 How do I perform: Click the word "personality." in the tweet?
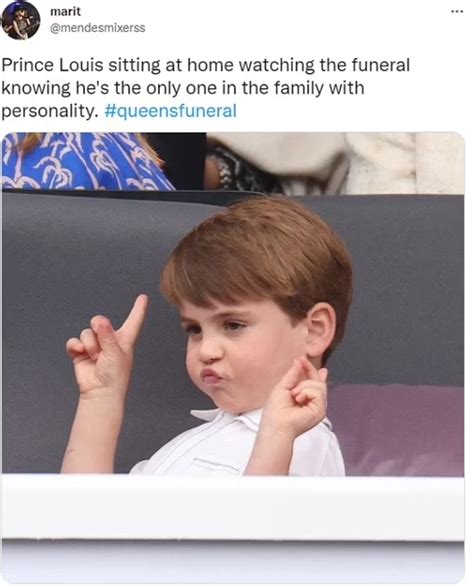tap(50, 111)
